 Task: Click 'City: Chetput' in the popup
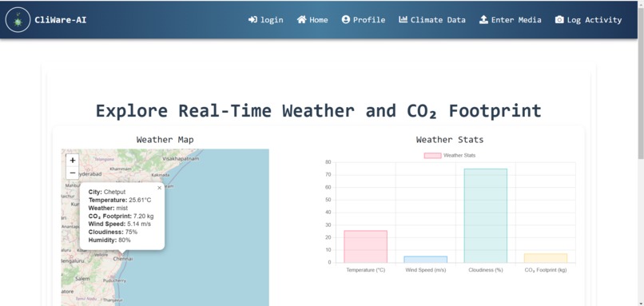107,192
